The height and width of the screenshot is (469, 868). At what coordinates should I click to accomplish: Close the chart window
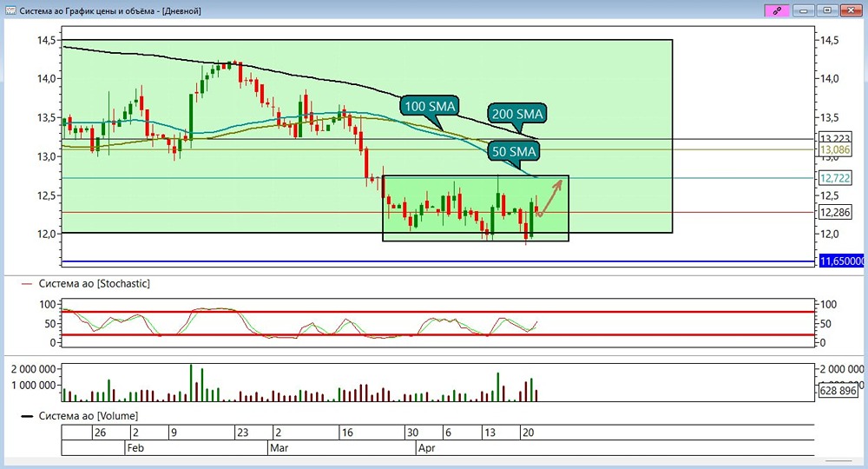click(851, 10)
